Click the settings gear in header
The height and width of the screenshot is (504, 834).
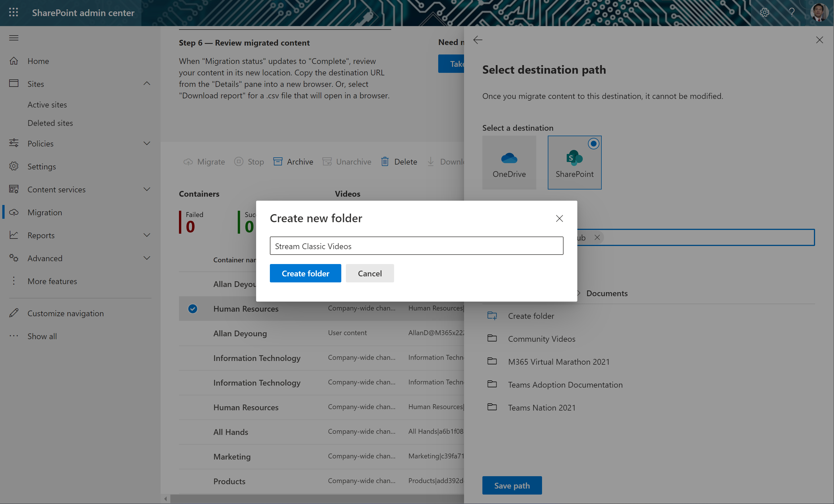[764, 13]
